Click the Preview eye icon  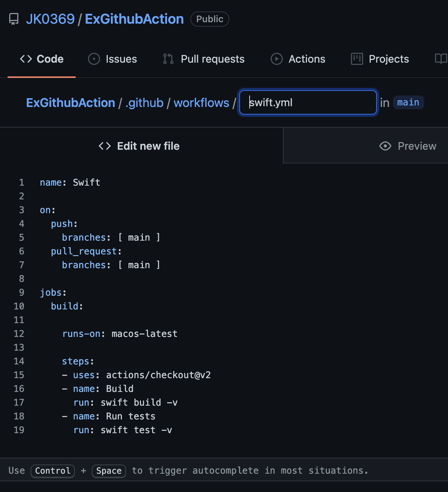[x=385, y=146]
